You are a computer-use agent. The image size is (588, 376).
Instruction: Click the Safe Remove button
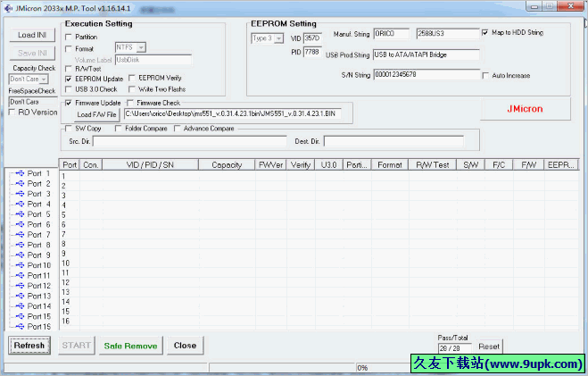click(x=131, y=346)
